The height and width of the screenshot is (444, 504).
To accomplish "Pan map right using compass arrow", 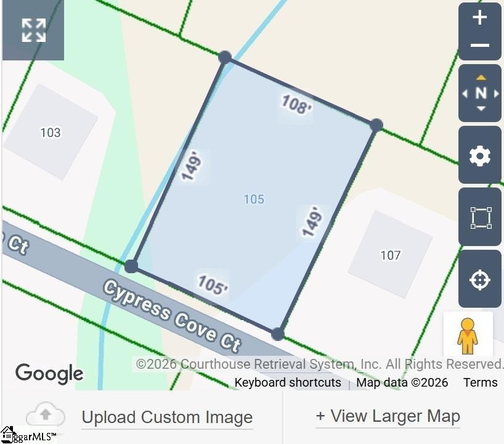I will point(496,94).
